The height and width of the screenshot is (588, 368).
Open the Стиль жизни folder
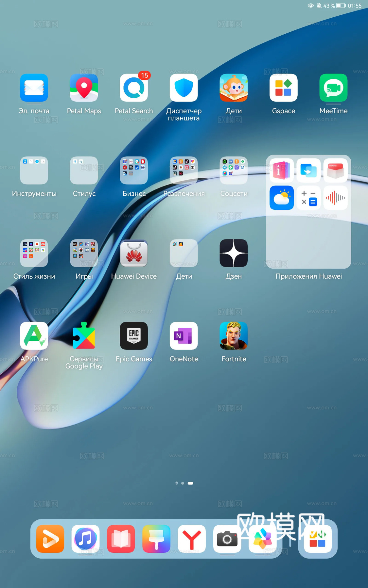(x=34, y=253)
